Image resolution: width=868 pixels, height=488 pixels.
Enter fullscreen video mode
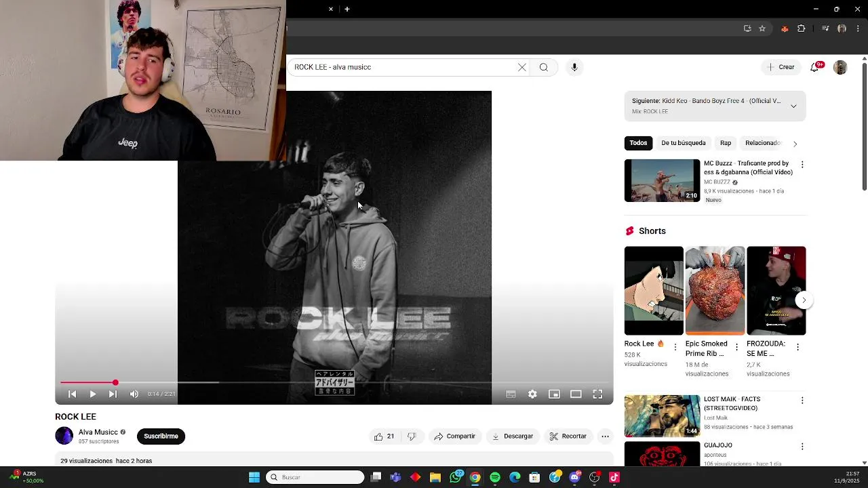coord(597,394)
